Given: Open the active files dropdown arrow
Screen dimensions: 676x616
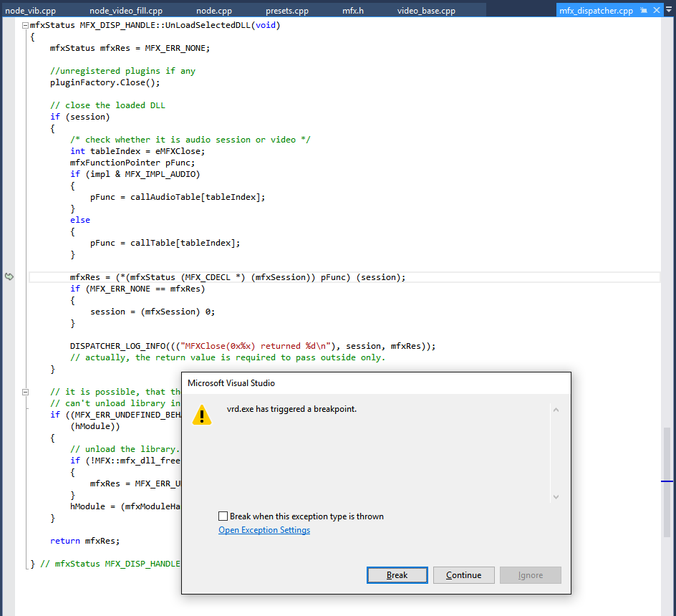Looking at the screenshot, I should pyautogui.click(x=669, y=9).
